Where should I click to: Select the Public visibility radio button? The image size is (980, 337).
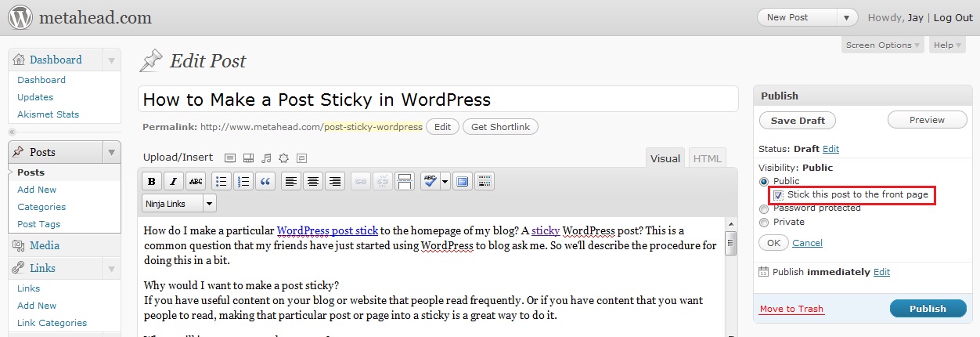click(x=764, y=181)
